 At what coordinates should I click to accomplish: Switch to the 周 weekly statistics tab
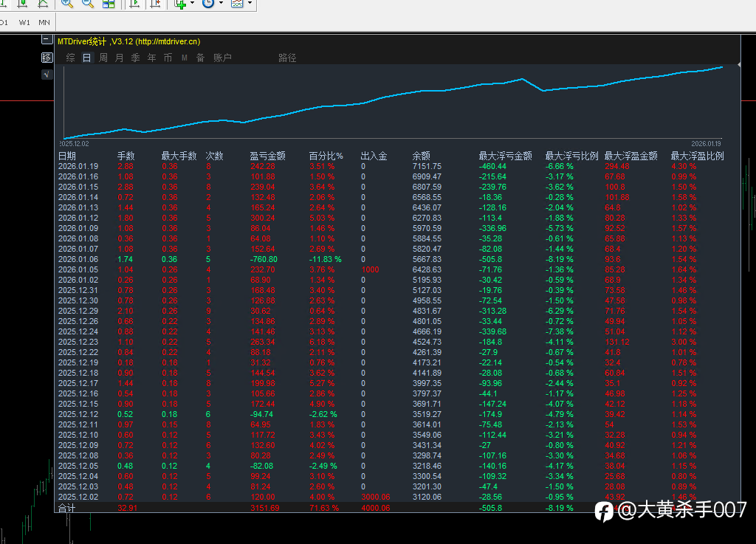tap(103, 58)
